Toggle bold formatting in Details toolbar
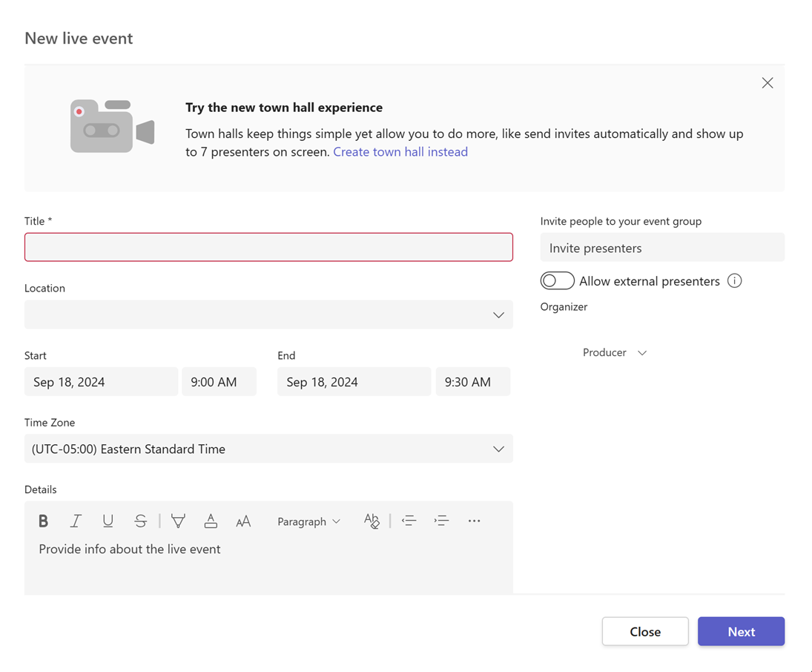This screenshot has width=812, height=672. tap(43, 521)
